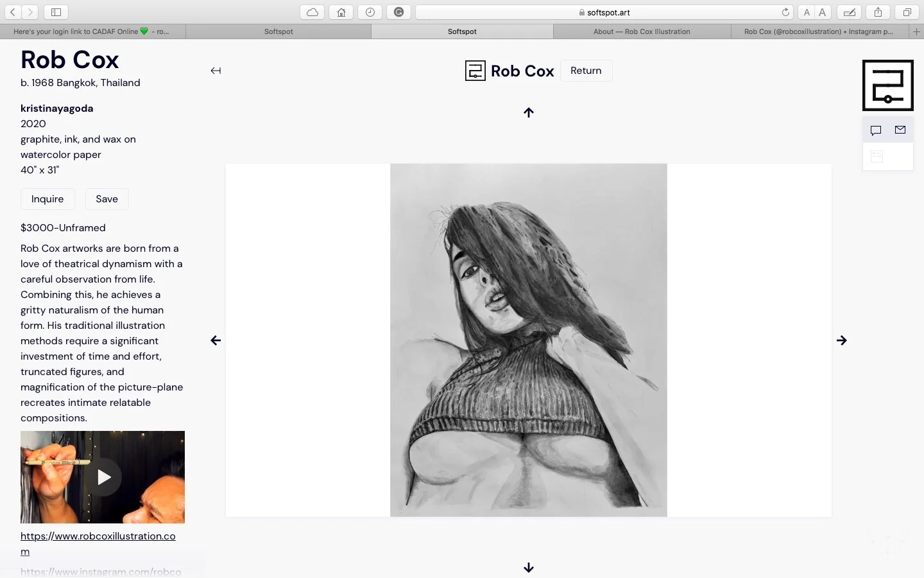Go to previous artwork left arrow
The image size is (924, 578).
click(216, 340)
